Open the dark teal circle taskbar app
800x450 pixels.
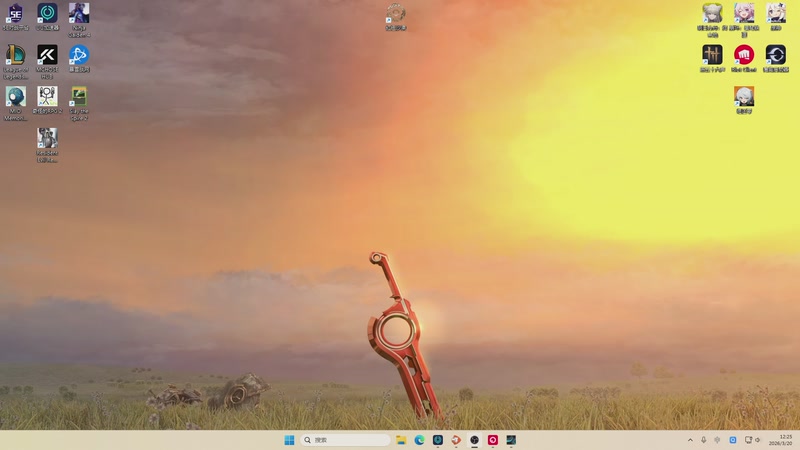click(x=438, y=440)
